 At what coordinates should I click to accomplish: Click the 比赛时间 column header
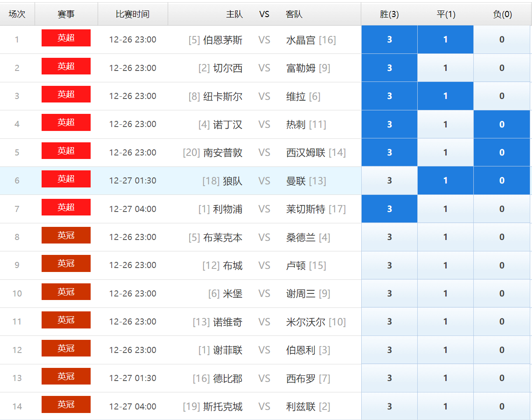tap(133, 14)
